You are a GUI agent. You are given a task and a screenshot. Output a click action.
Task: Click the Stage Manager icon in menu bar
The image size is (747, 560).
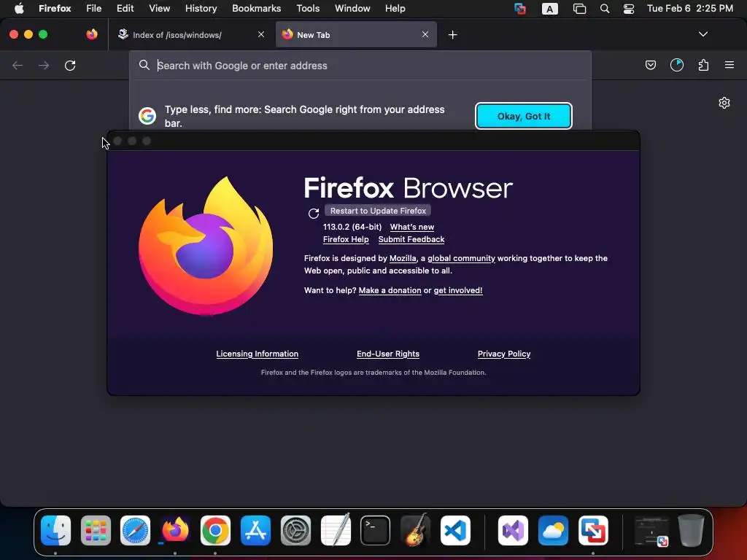579,9
